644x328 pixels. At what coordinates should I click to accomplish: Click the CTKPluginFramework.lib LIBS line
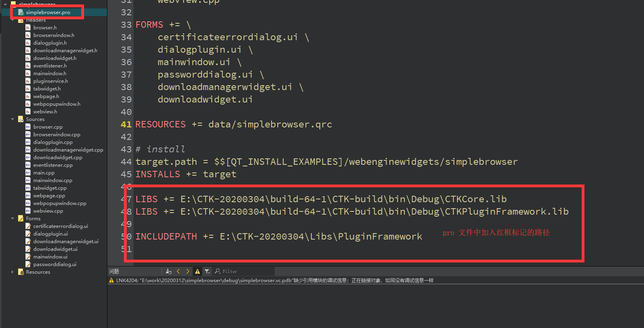[x=352, y=212]
